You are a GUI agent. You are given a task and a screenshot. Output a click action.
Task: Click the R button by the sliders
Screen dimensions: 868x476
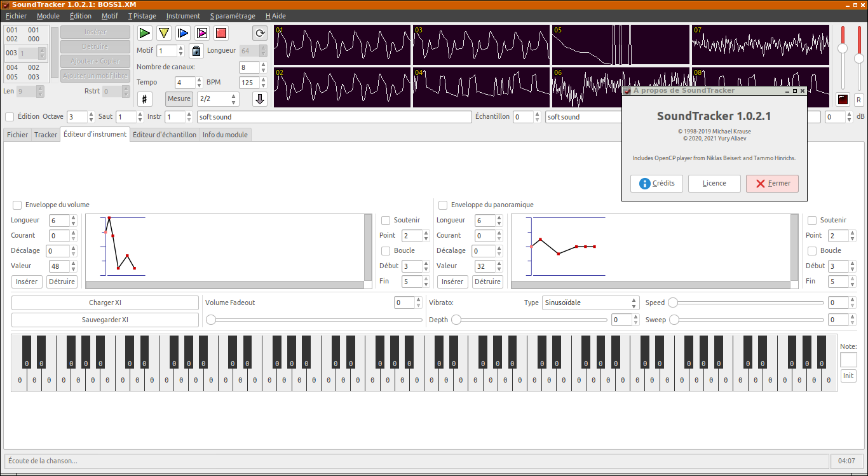[858, 100]
